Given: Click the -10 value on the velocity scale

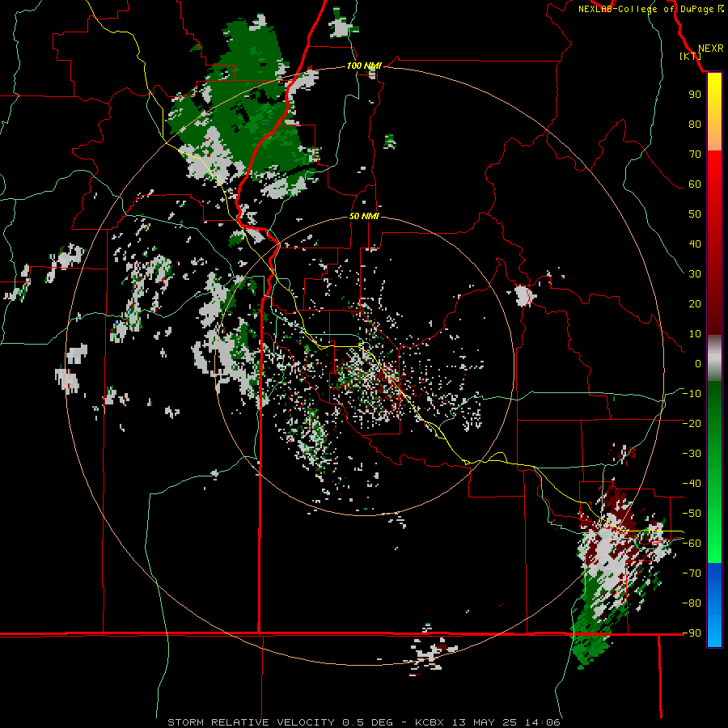Looking at the screenshot, I should click(x=692, y=394).
